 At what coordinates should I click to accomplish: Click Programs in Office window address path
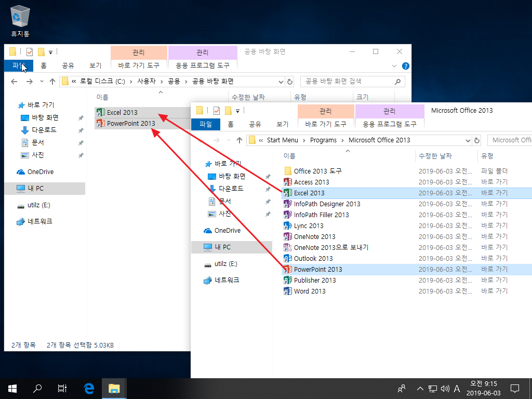click(323, 140)
